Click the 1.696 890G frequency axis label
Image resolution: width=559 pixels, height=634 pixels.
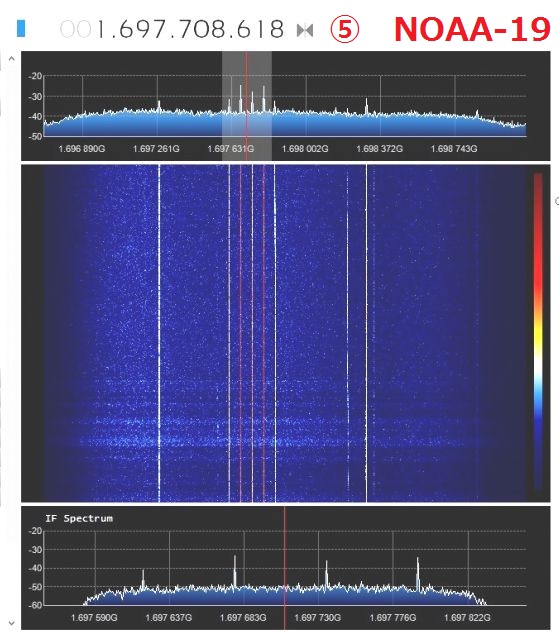pos(82,149)
